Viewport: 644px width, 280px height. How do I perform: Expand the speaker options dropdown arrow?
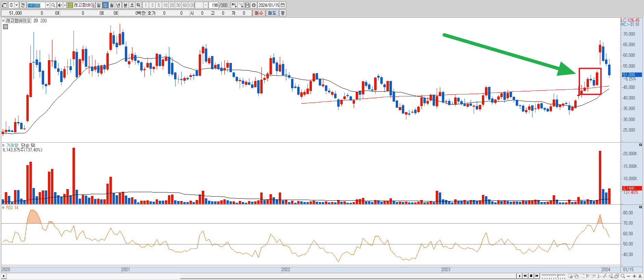point(65,5)
